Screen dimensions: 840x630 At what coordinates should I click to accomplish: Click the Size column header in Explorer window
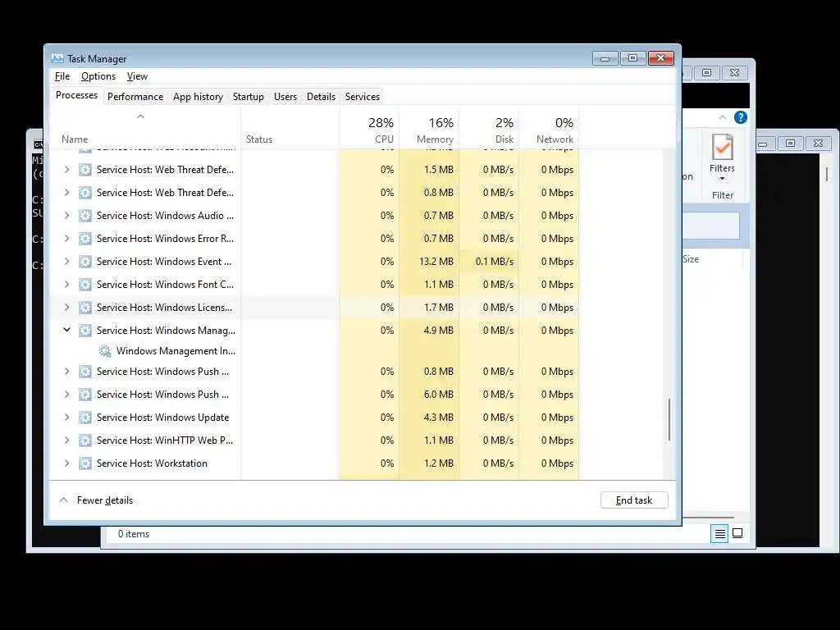pos(691,259)
